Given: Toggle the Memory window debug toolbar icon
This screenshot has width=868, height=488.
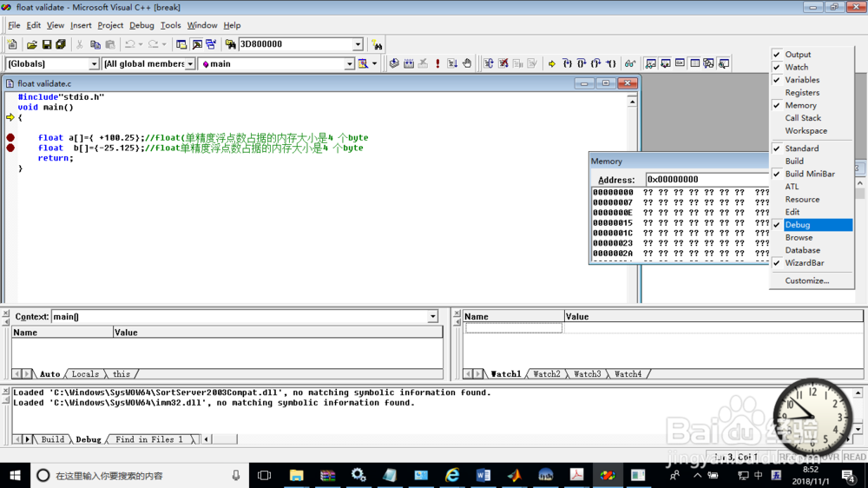Looking at the screenshot, I should [x=694, y=63].
